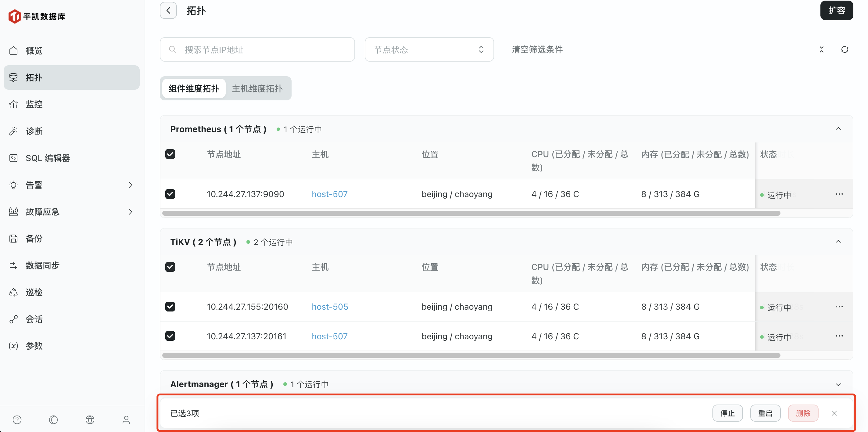Toggle dark mode moon icon

[53, 419]
